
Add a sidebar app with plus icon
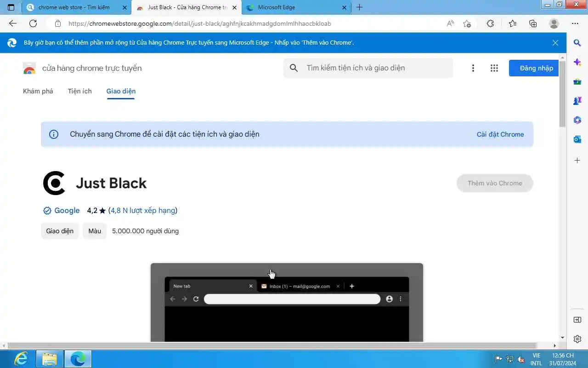coord(577,161)
